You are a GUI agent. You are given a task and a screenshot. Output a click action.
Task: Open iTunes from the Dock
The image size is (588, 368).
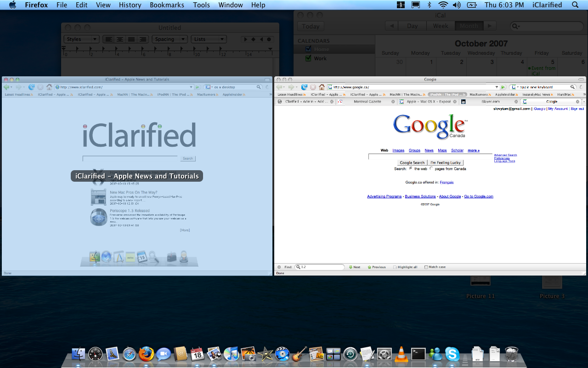tap(232, 354)
